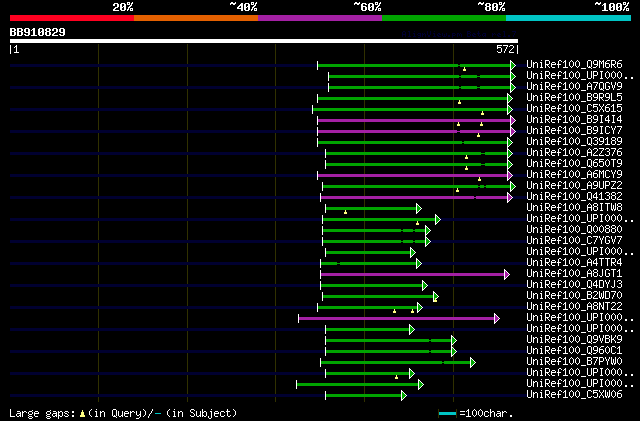Click the red 20% identity legend segment
The image size is (640, 421).
(72, 18)
